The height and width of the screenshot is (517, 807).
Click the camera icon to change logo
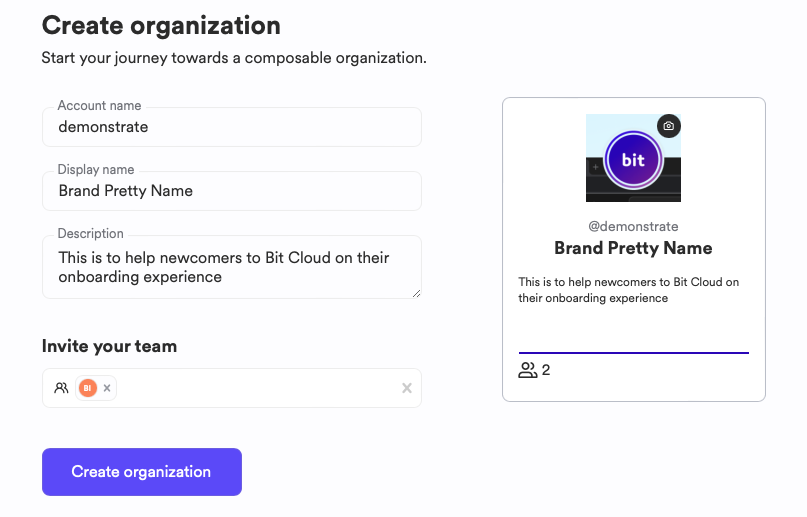(669, 126)
